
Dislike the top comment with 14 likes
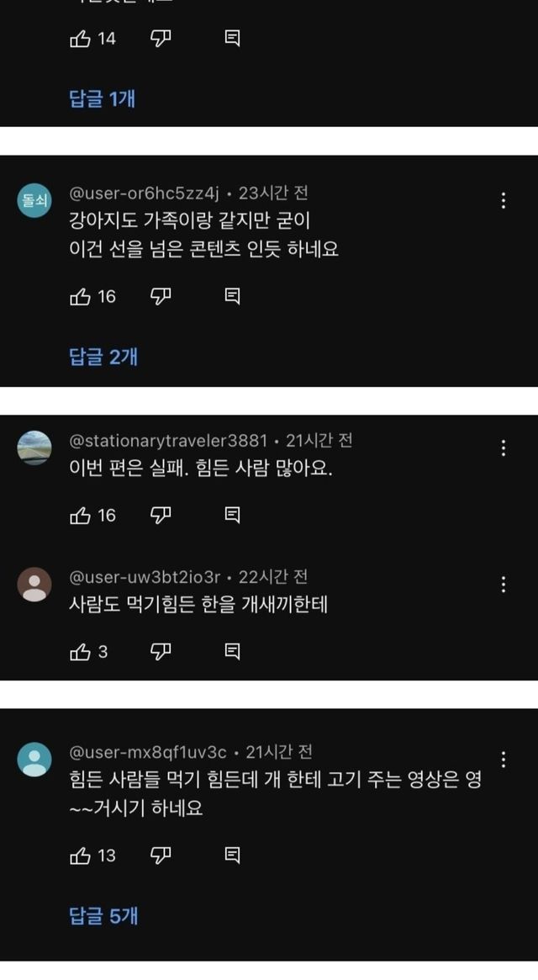161,38
